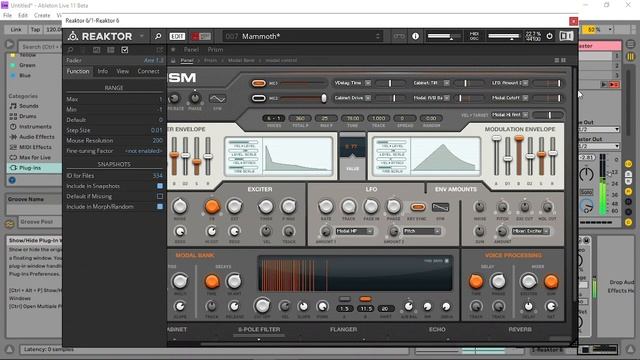Toggle Include in Morph/Random checkbox

pos(160,207)
